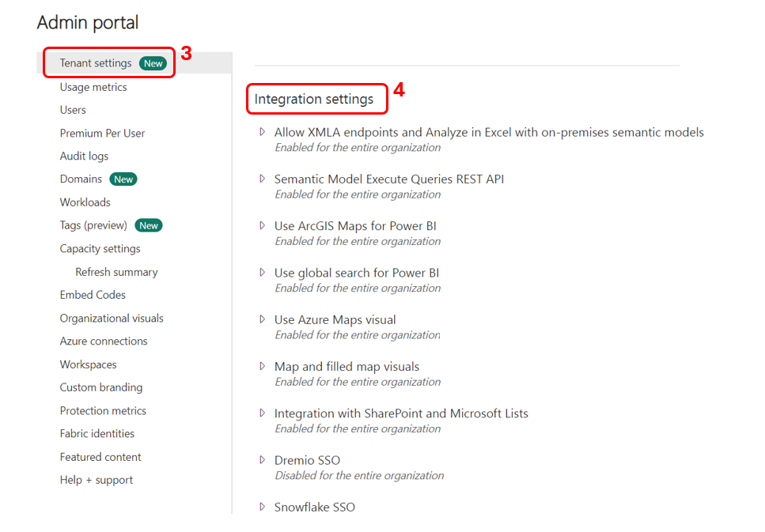Expand the Dremio SSO setting

pyautogui.click(x=263, y=460)
